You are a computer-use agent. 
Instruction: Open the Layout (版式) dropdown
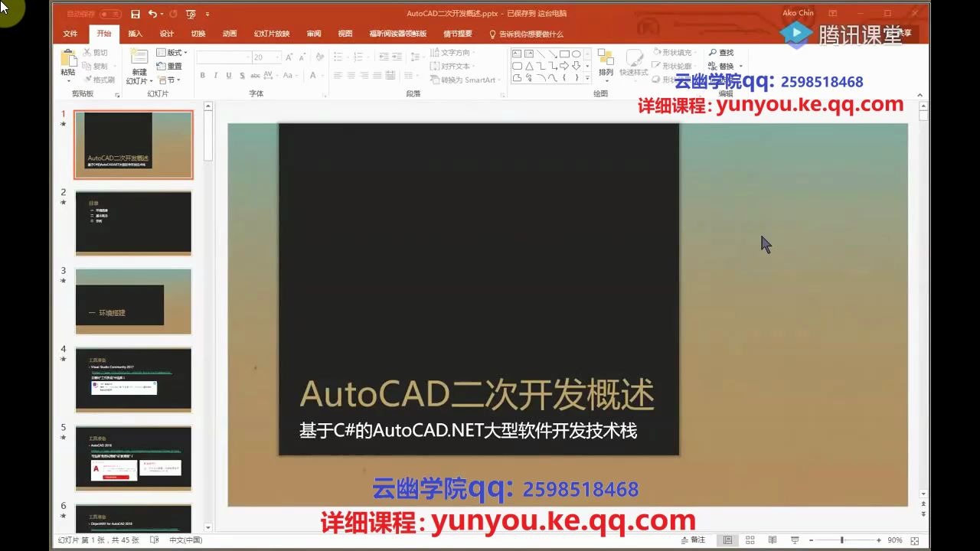[170, 52]
